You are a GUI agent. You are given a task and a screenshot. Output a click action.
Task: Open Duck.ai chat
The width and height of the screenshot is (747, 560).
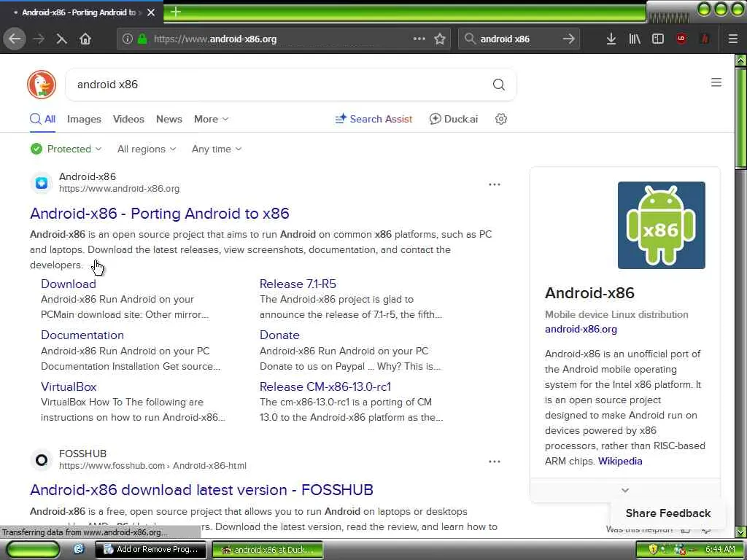click(454, 119)
